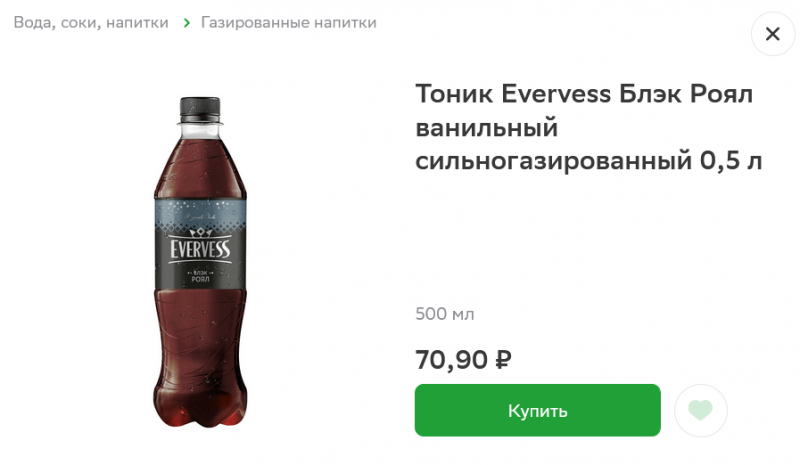
Task: Click the crown emblem above Evervess logo
Action: click(200, 232)
